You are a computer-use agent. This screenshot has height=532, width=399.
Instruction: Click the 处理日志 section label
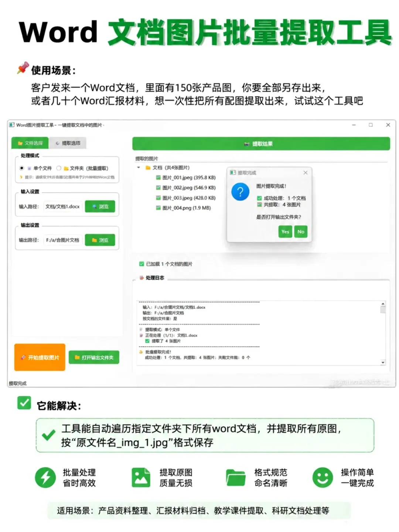coord(155,278)
